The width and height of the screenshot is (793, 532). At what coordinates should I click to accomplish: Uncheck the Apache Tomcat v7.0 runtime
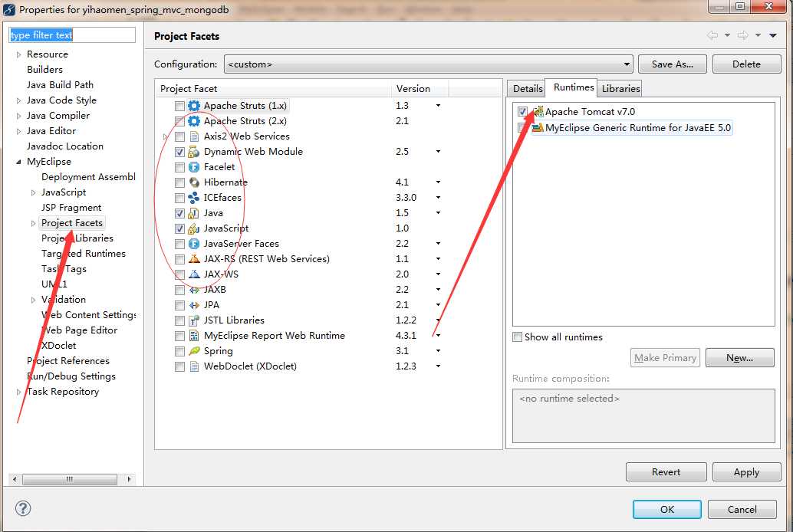coord(522,111)
